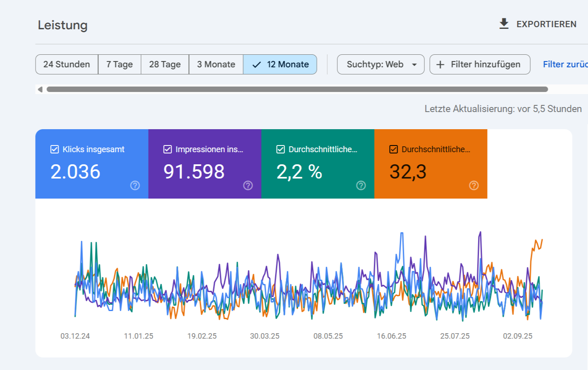Click the left scroll arrow icon
This screenshot has height=370, width=588.
pos(40,89)
